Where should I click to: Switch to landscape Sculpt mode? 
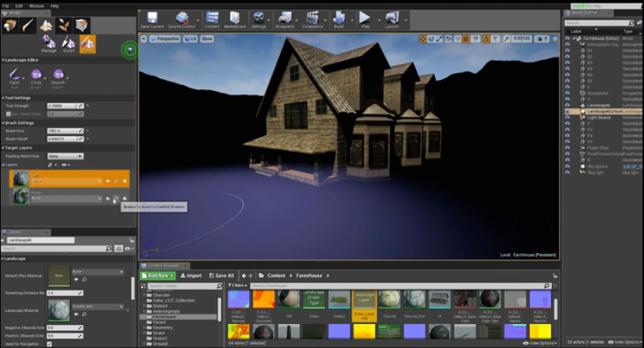pos(68,44)
